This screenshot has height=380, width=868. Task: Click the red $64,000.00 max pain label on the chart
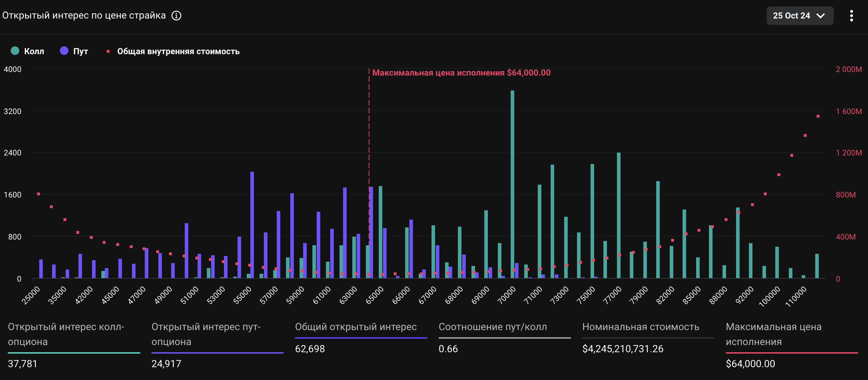click(461, 73)
